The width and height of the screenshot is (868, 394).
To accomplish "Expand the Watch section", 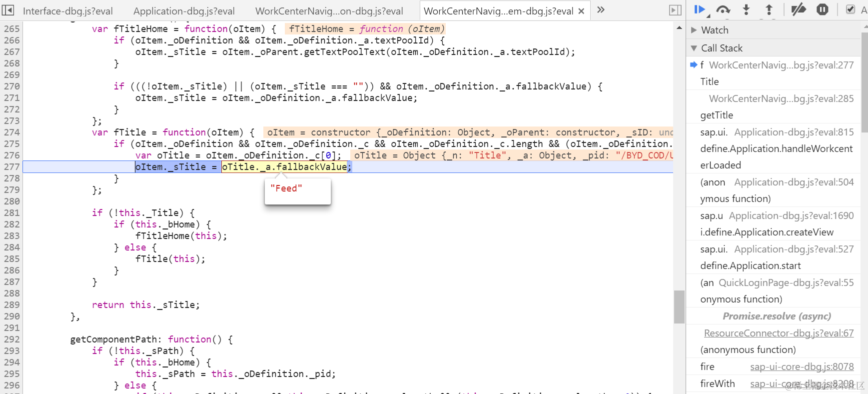I will point(774,30).
